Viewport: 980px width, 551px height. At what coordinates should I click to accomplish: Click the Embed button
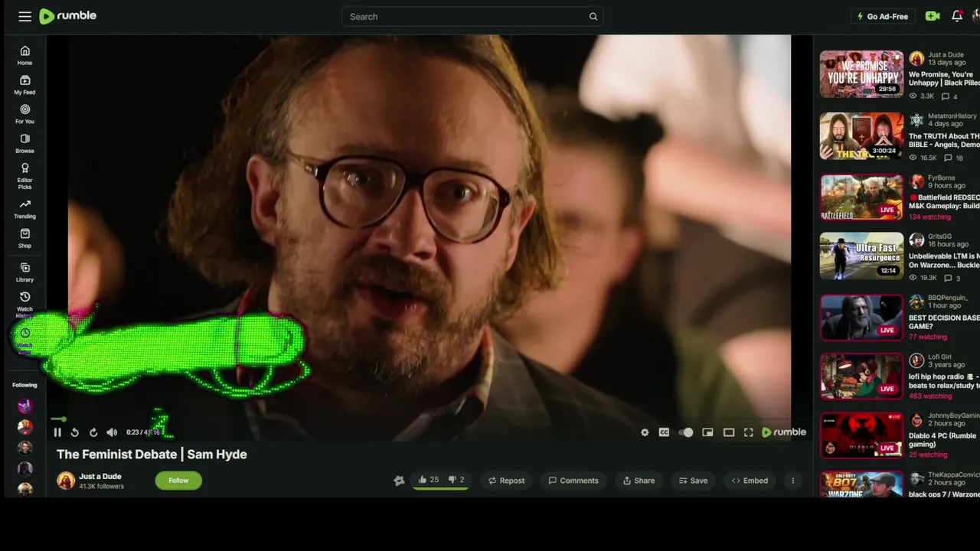pos(750,481)
